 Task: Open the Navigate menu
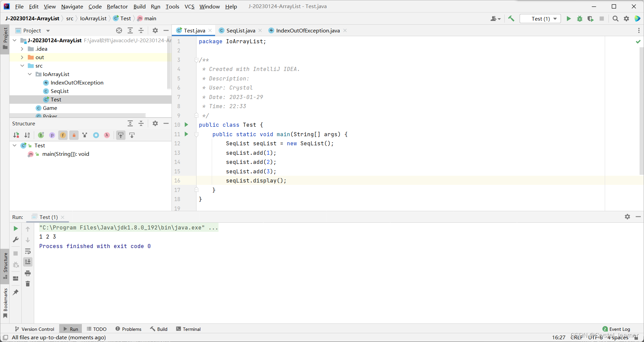click(x=72, y=6)
